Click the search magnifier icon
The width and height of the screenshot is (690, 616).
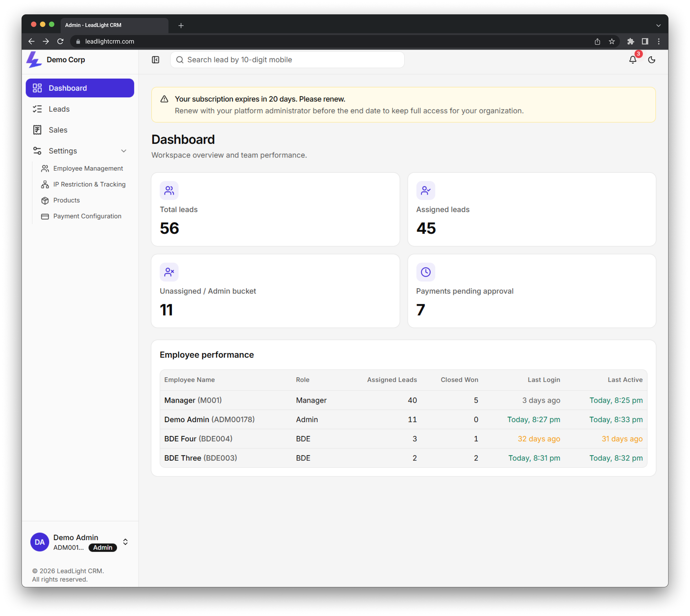pyautogui.click(x=180, y=60)
